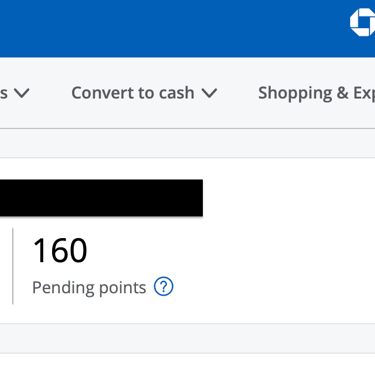Click the Chase octagon logo
Image resolution: width=375 pixels, height=366 pixels.
point(363,22)
